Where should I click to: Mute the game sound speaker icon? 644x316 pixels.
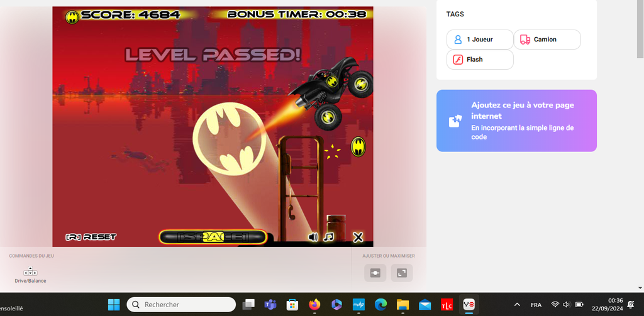(x=313, y=237)
